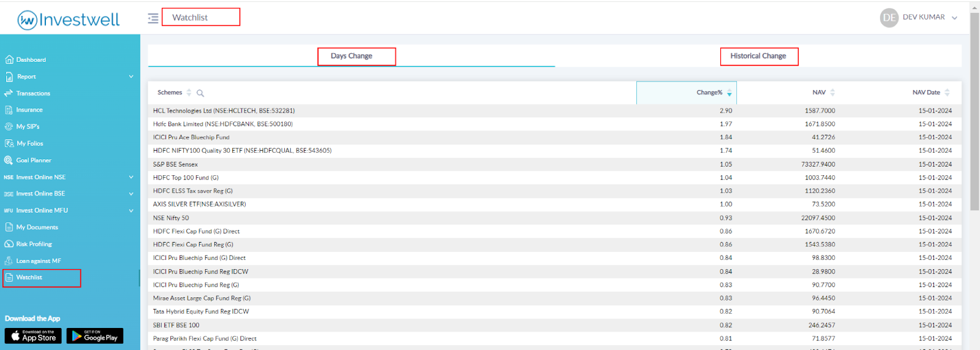Click the BSE icon beside Invest Online BSE
The height and width of the screenshot is (350, 980).
9,194
